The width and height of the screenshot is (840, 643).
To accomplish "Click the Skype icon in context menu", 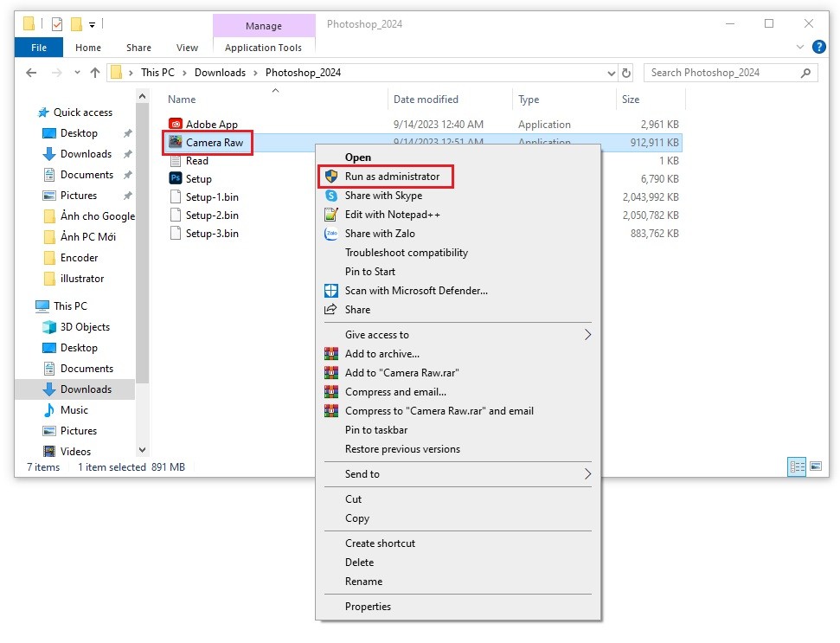I will click(x=330, y=196).
